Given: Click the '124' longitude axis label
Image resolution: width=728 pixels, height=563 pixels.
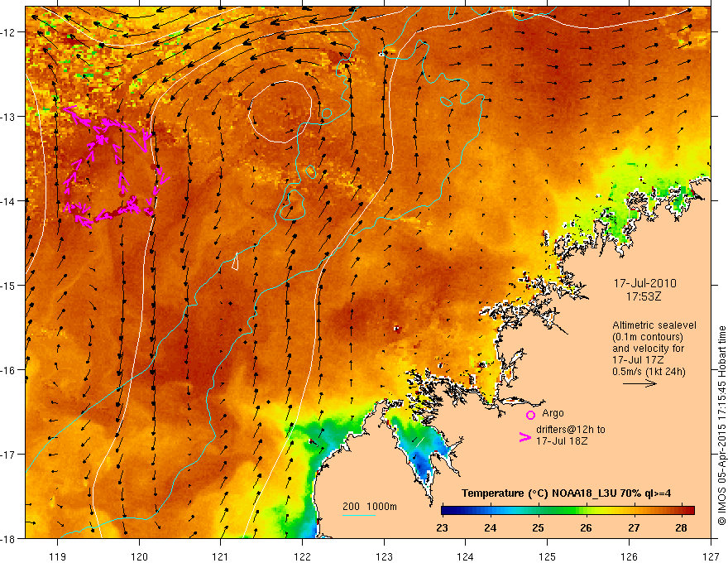Looking at the screenshot, I should (466, 556).
